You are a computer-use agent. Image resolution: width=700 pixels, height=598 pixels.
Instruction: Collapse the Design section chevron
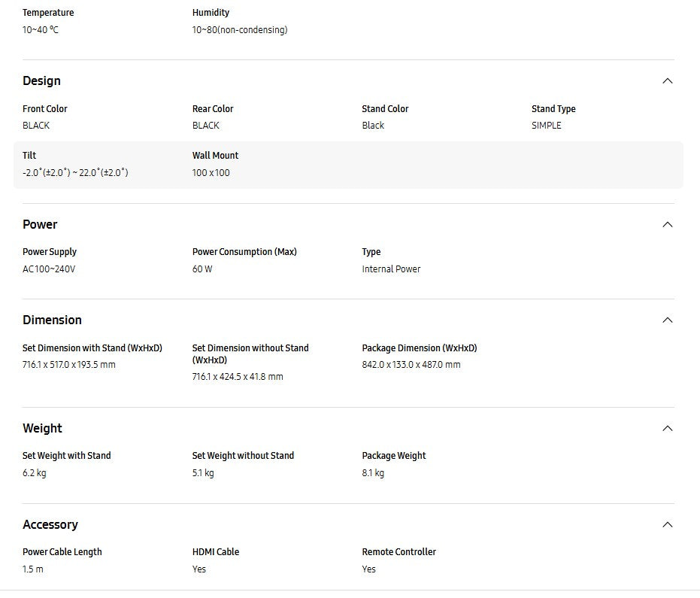(667, 81)
